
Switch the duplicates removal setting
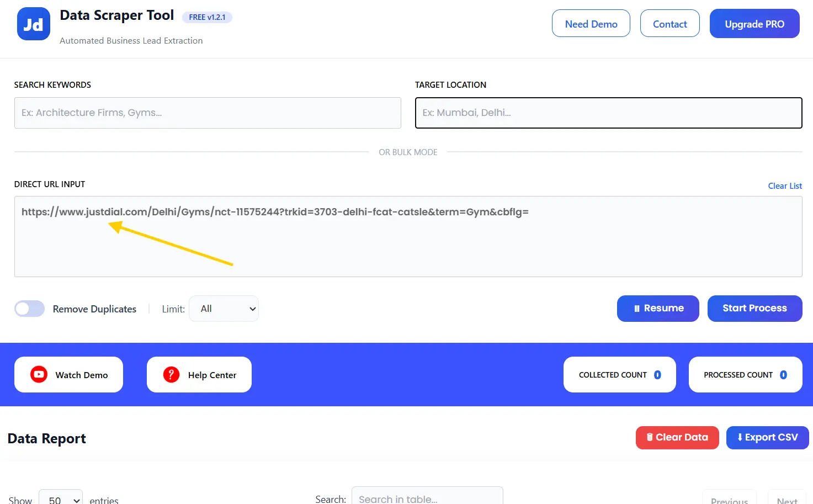click(29, 308)
